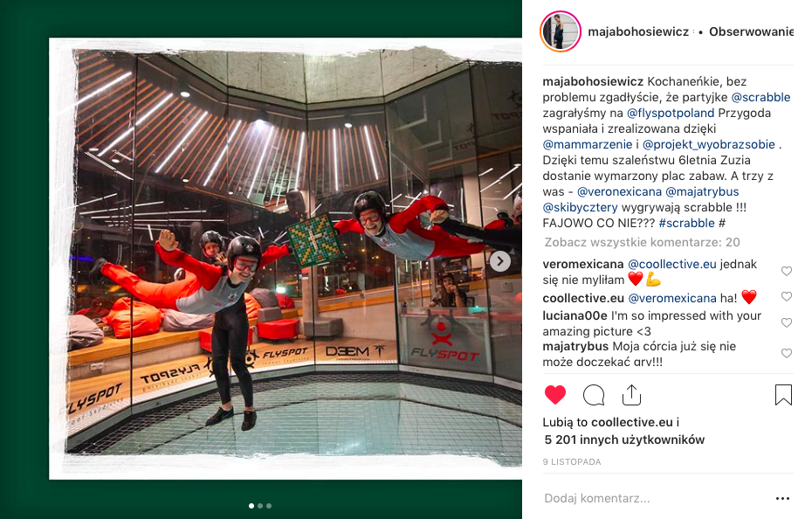This screenshot has width=812, height=519.
Task: Open the #scrabble hashtag
Action: pyautogui.click(x=686, y=223)
